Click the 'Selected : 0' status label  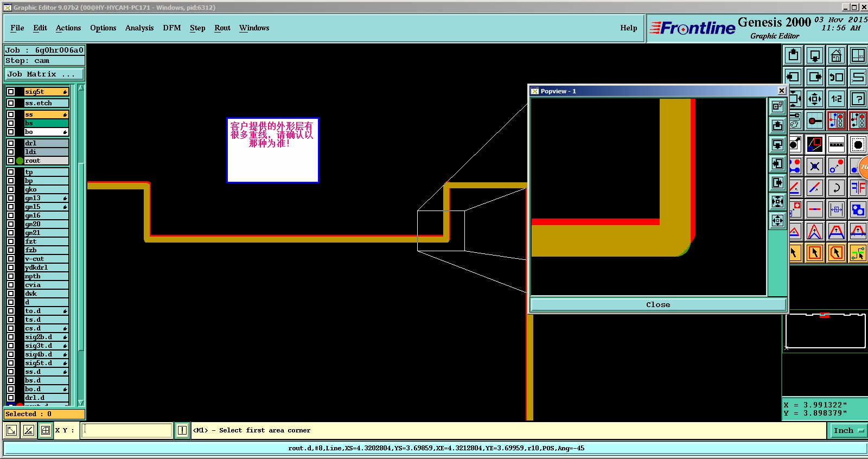[44, 414]
